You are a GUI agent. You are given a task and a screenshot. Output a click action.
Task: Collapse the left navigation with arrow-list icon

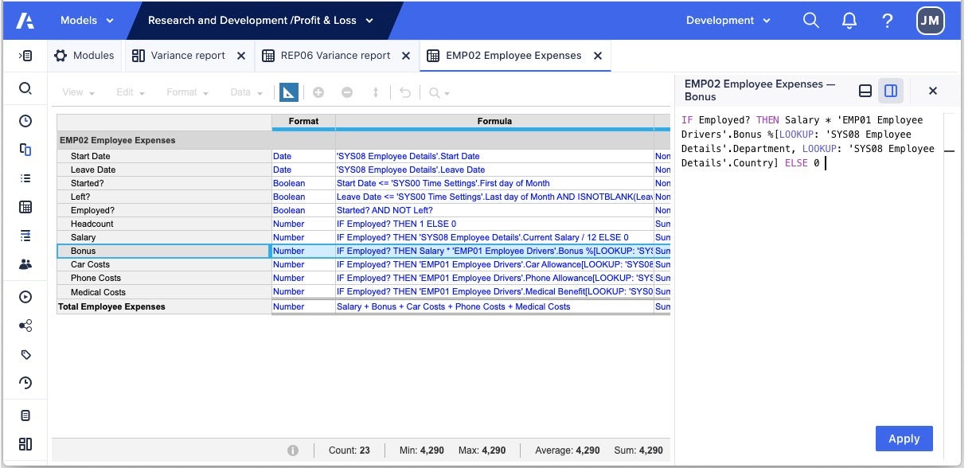click(25, 56)
